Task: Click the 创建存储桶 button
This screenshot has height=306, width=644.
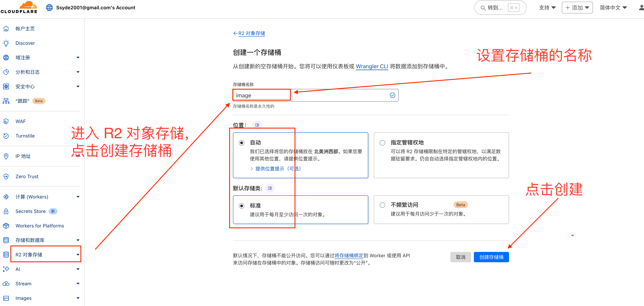Action: click(x=491, y=257)
